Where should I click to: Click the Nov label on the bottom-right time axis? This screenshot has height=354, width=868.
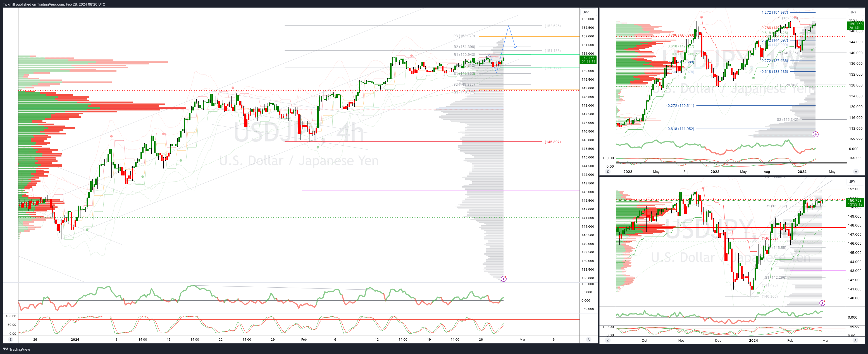(x=681, y=341)
